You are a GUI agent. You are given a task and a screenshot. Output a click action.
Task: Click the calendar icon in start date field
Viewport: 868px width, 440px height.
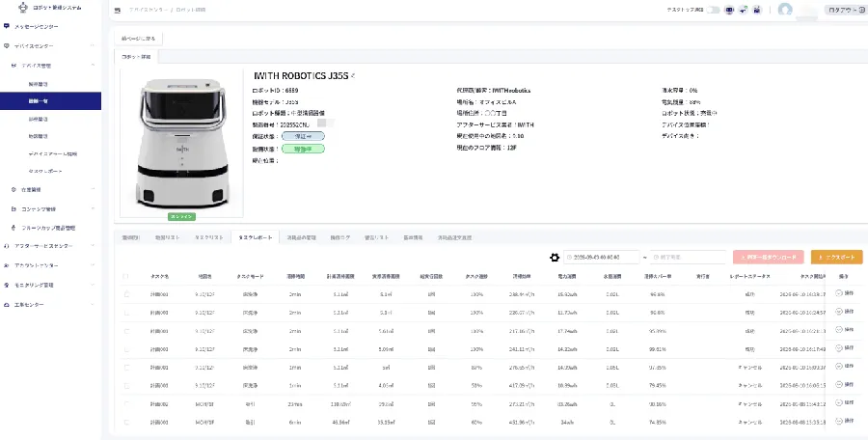pos(570,257)
